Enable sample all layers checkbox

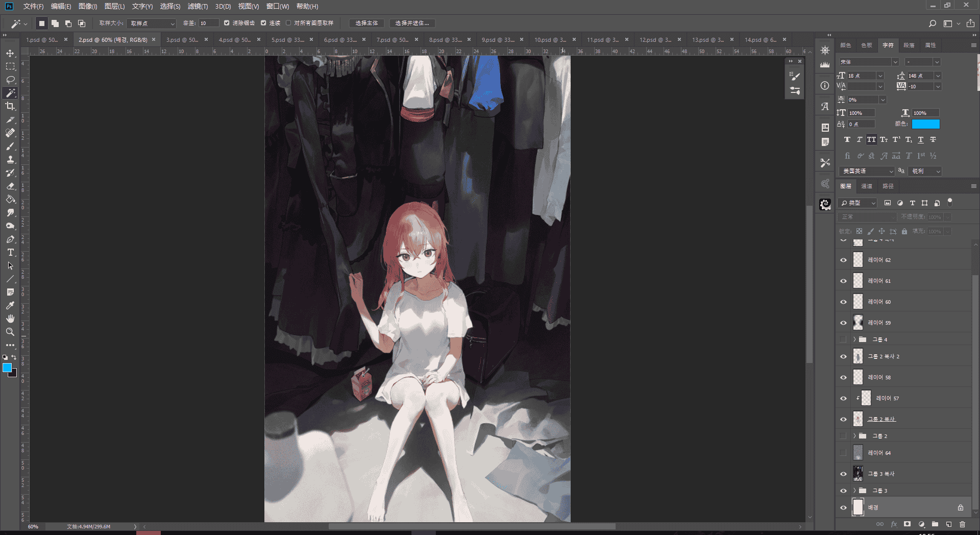[288, 23]
